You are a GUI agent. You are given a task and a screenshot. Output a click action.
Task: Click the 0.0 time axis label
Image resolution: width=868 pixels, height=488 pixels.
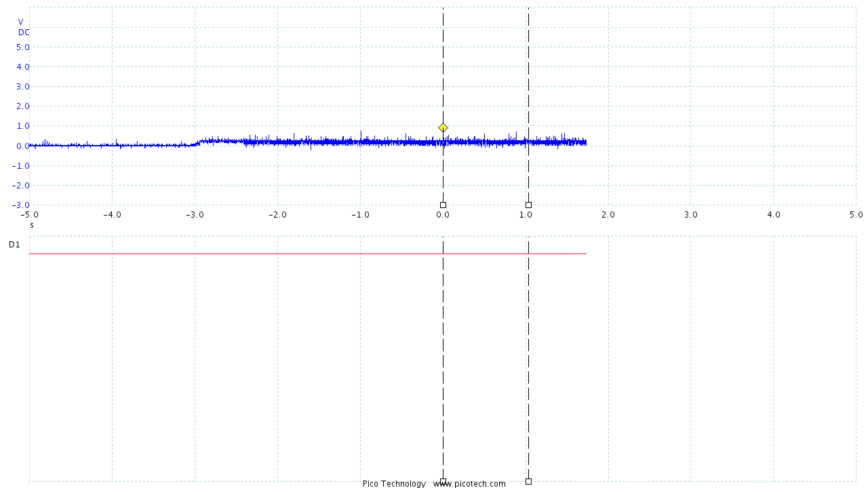click(443, 214)
